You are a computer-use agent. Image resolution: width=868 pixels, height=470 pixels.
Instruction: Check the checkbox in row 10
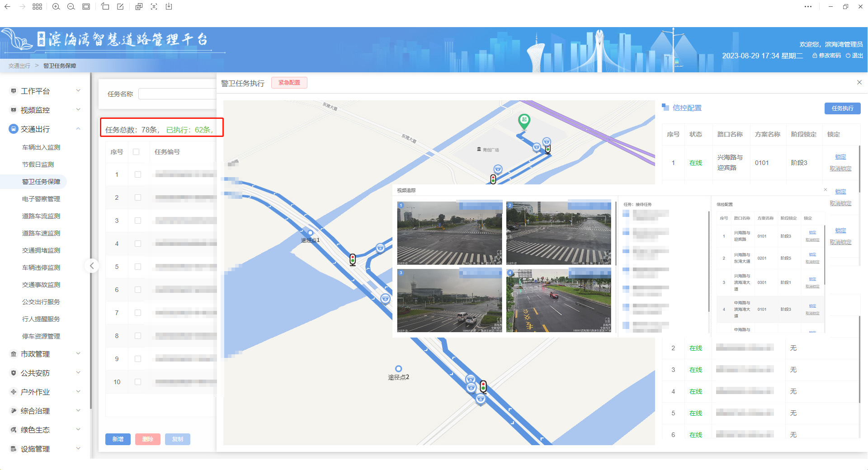(x=138, y=382)
